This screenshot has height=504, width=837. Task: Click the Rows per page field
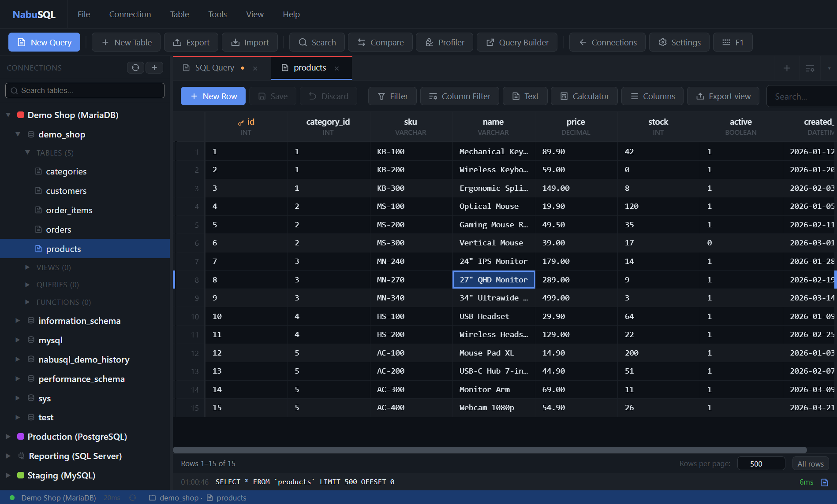(761, 463)
